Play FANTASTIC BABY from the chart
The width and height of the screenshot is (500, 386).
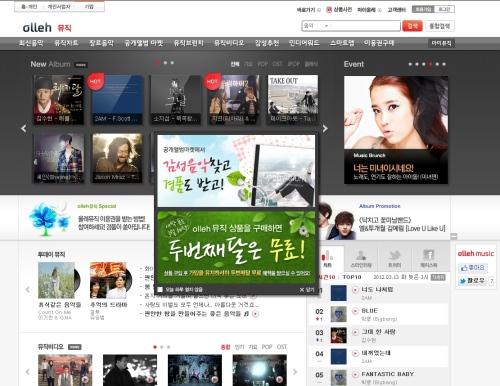355,374
